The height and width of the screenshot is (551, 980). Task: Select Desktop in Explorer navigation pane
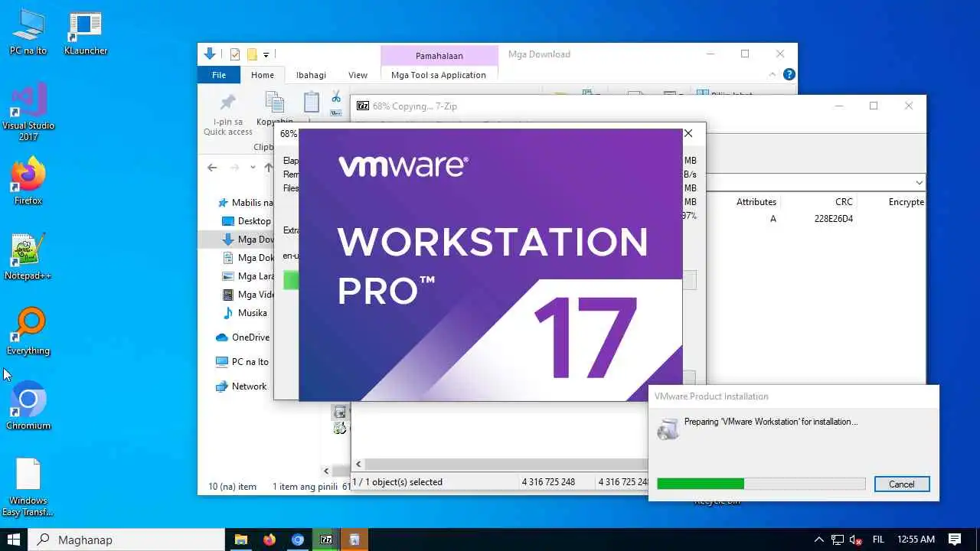click(x=247, y=221)
